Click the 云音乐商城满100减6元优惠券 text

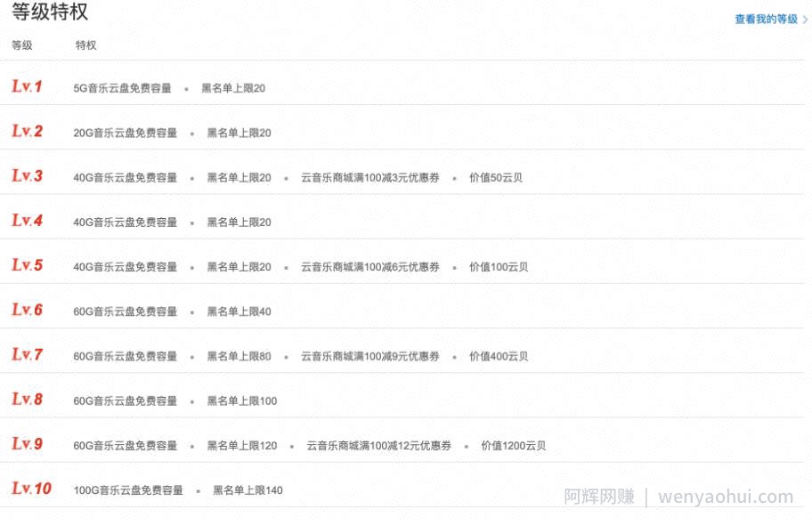pyautogui.click(x=370, y=267)
